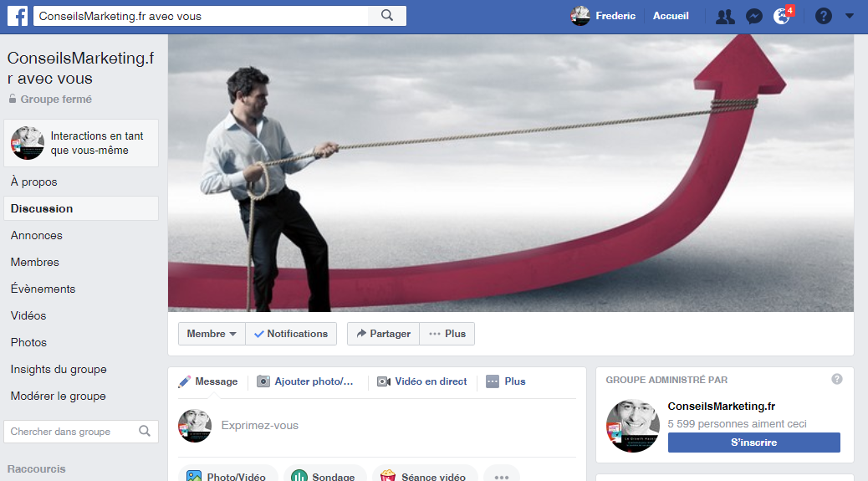Click Frederic's profile picture in the top bar
Image resolution: width=868 pixels, height=481 pixels.
580,16
